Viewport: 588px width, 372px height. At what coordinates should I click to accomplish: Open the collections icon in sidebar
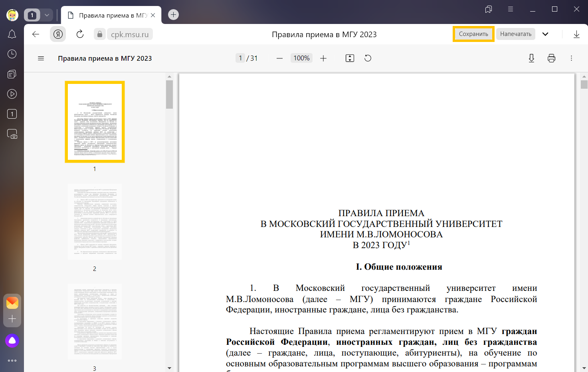[x=12, y=74]
